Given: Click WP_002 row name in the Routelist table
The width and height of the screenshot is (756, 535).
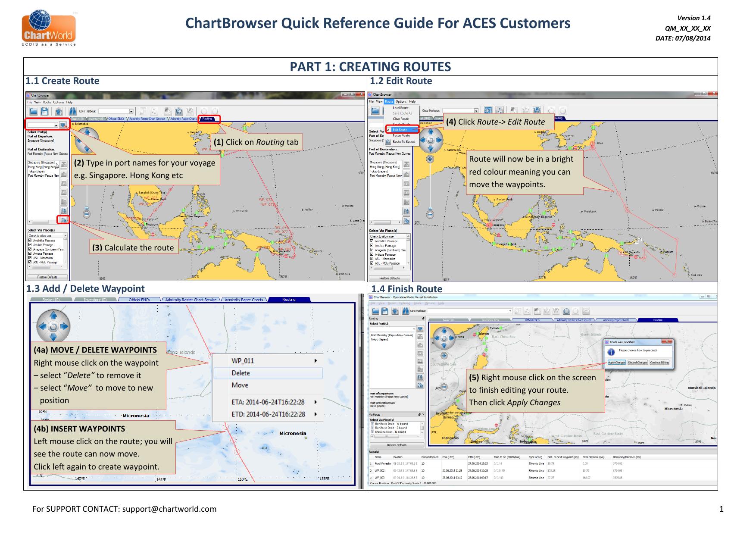Looking at the screenshot, I should pyautogui.click(x=379, y=470).
